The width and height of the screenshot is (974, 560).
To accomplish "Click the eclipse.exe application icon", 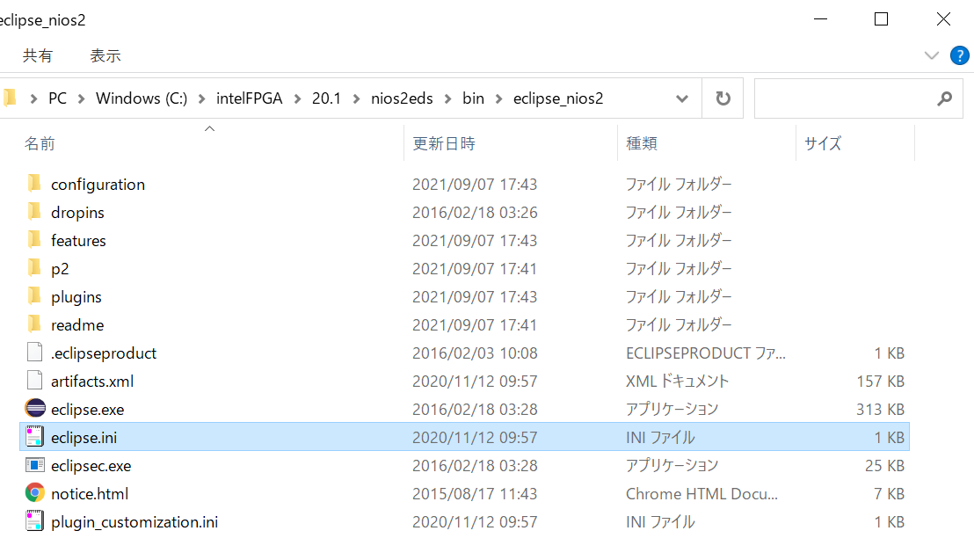I will click(35, 408).
